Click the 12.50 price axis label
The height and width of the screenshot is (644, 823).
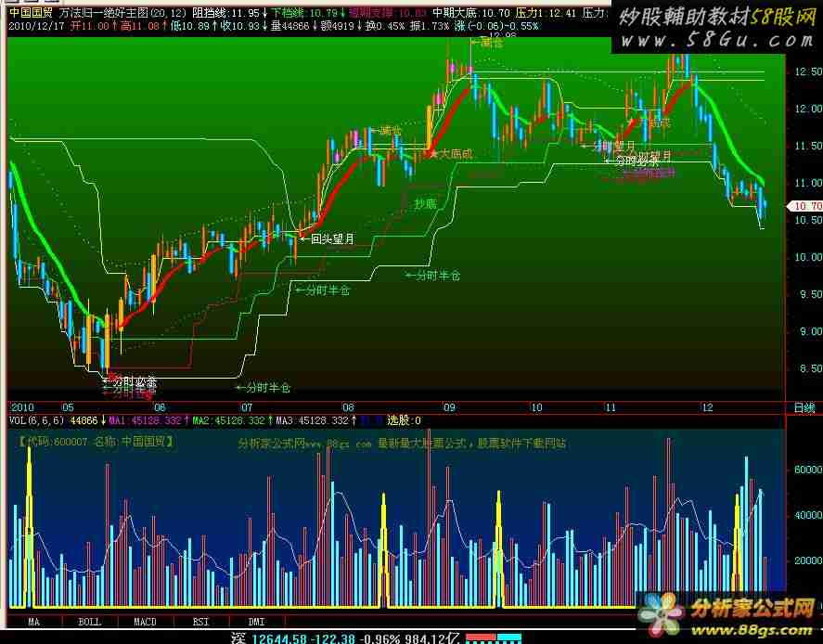(808, 71)
